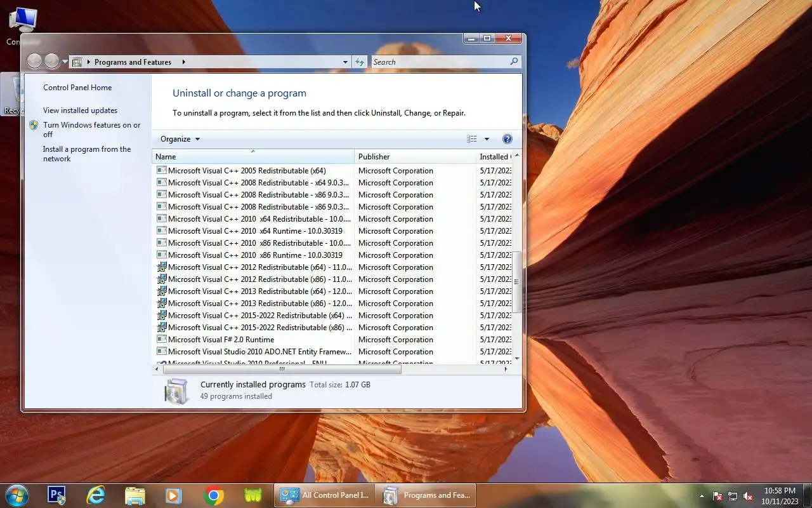
Task: Click icon of Visual C++ 2010 x64 Redistributable
Action: click(161, 218)
